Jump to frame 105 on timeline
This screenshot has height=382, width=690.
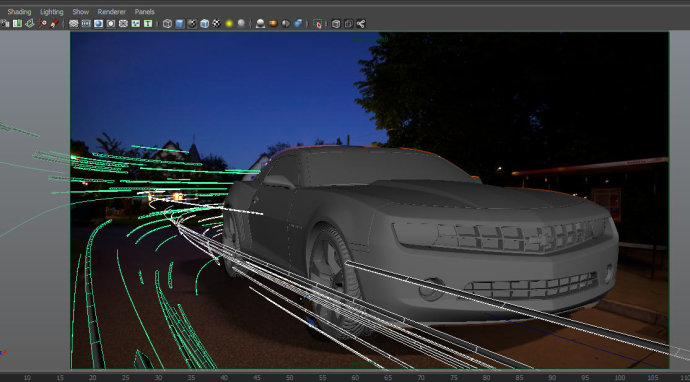(653, 378)
